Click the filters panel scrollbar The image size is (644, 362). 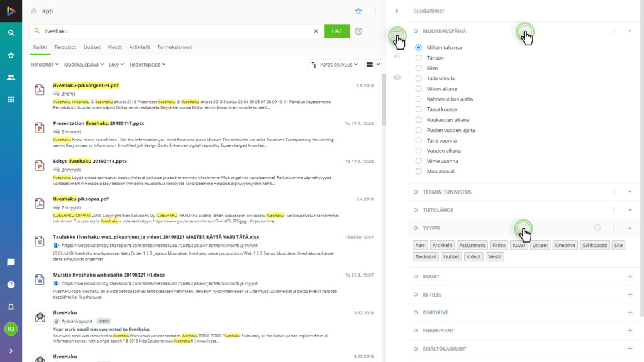click(641, 158)
